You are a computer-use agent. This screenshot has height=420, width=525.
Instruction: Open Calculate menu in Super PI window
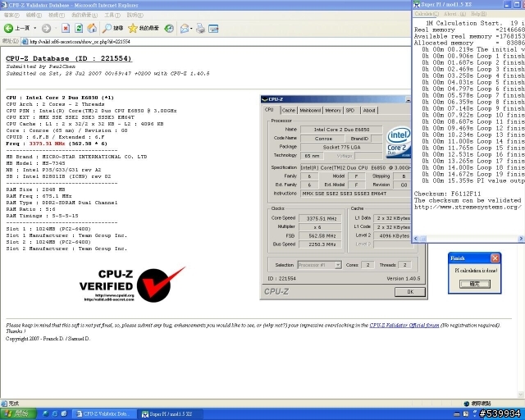427,14
